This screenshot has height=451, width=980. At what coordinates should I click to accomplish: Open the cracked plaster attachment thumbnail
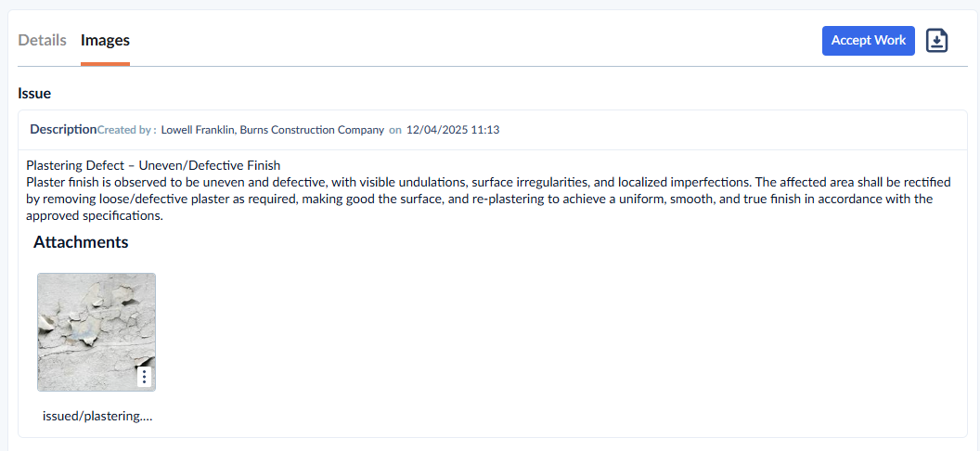97,331
